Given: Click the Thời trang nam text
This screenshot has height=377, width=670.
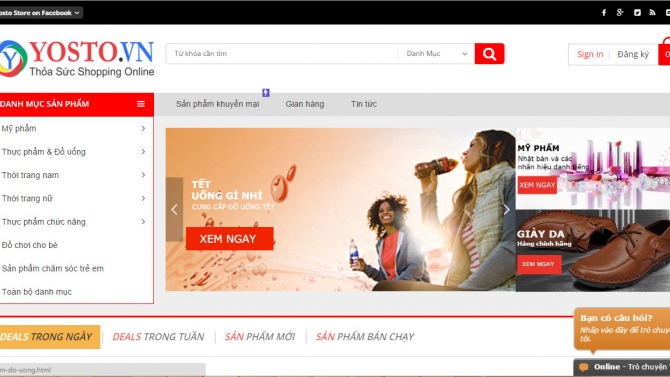Looking at the screenshot, I should tap(30, 175).
